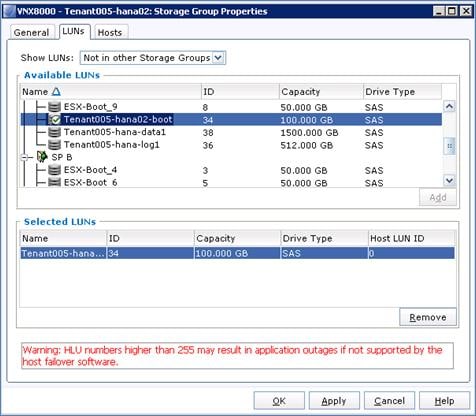Image resolution: width=476 pixels, height=416 pixels.
Task: Switch to the General tab
Action: (x=32, y=32)
